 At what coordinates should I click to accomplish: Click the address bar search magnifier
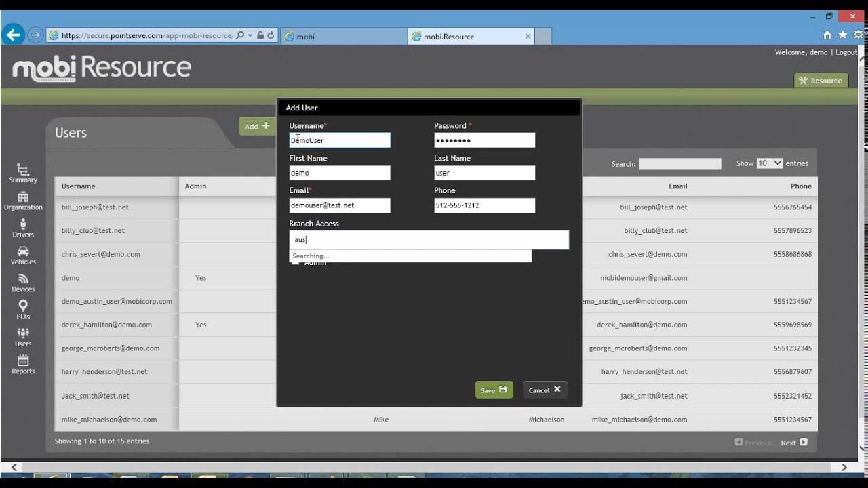pyautogui.click(x=240, y=35)
